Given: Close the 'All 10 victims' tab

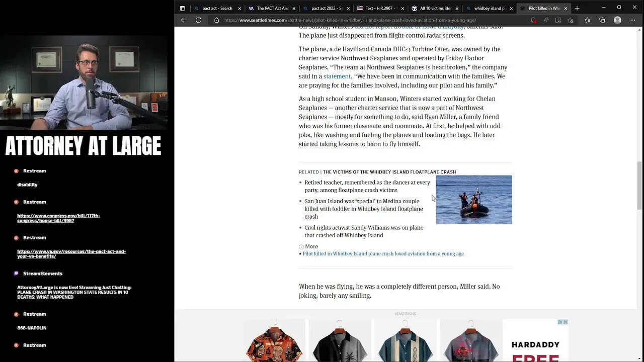Looking at the screenshot, I should [x=457, y=9].
